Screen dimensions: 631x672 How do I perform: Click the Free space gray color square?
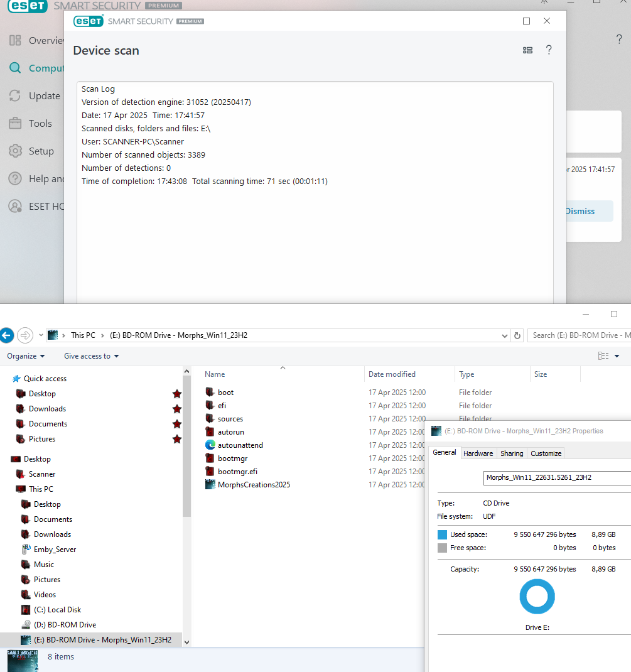click(442, 548)
